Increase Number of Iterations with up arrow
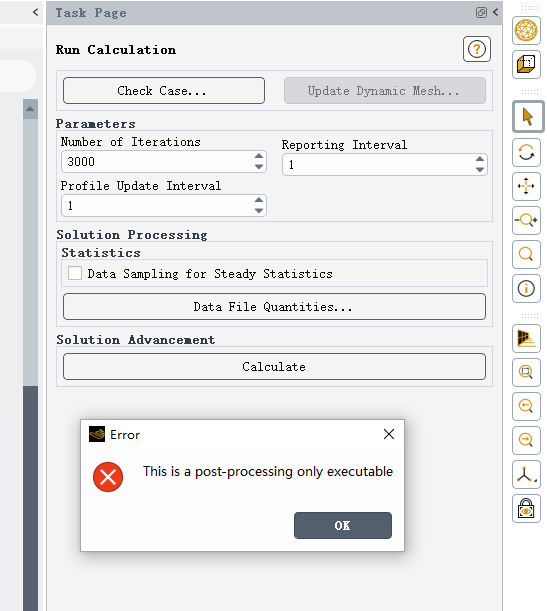Image resolution: width=547 pixels, height=611 pixels. pyautogui.click(x=259, y=156)
